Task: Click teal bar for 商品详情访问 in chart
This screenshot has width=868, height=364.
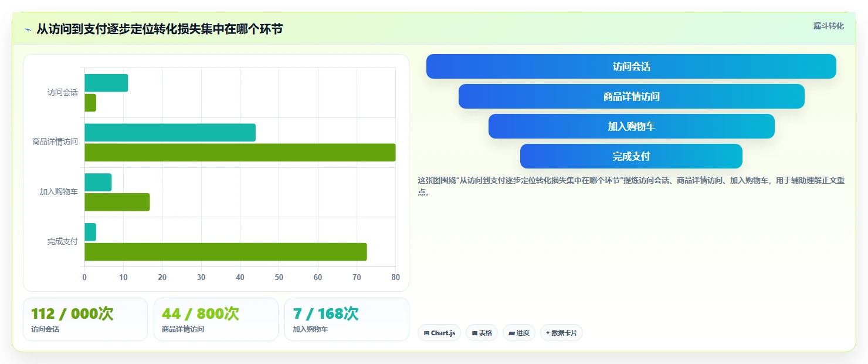Action: coord(170,133)
